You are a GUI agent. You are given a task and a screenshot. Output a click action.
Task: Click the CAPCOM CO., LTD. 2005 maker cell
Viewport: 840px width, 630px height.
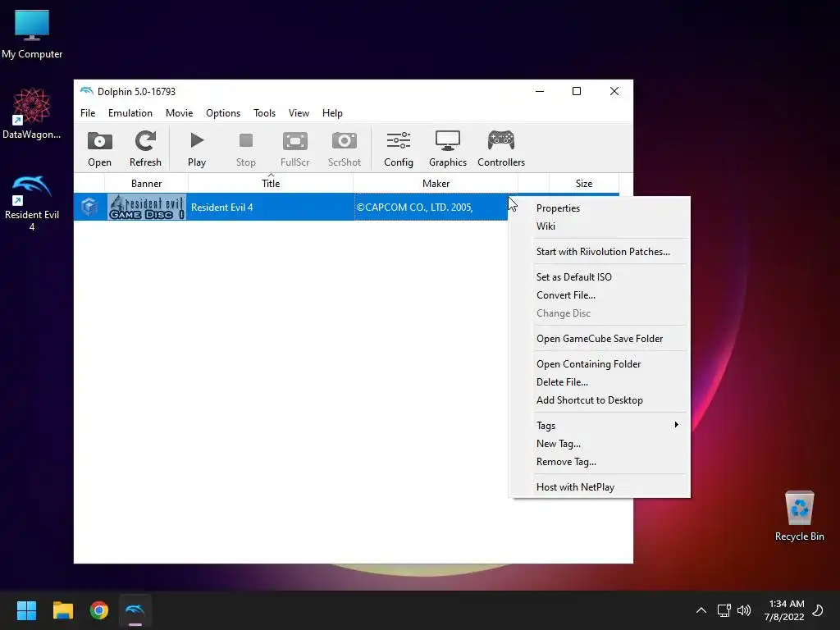click(x=431, y=208)
